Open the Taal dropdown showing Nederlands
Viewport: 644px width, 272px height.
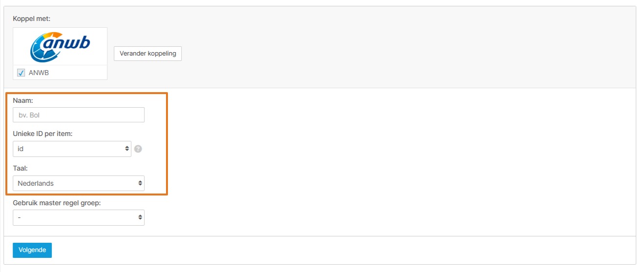coord(79,183)
